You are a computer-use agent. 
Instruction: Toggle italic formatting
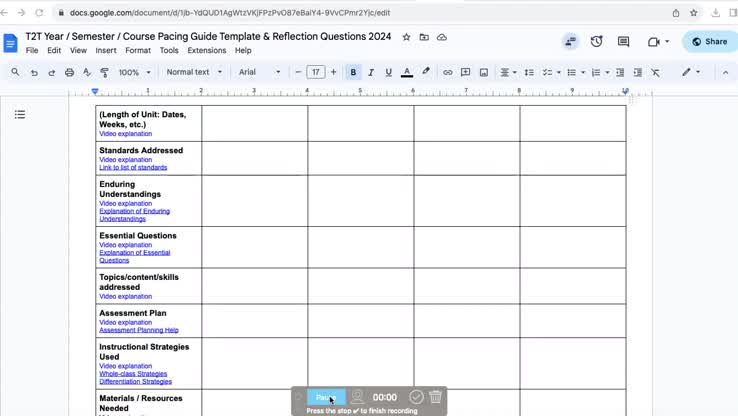[371, 72]
